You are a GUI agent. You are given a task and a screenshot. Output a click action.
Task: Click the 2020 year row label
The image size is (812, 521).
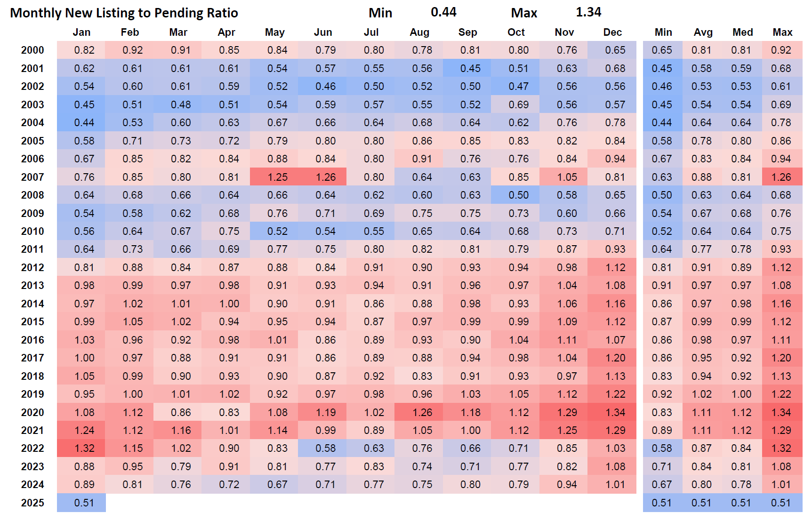click(32, 412)
